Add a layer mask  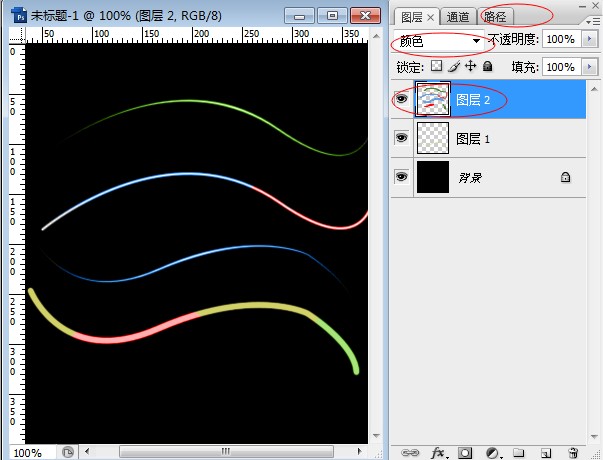coord(465,453)
